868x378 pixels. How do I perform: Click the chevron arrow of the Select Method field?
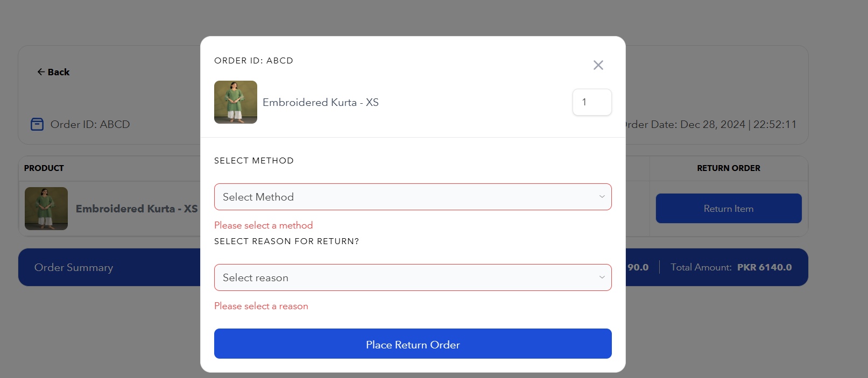(x=602, y=197)
